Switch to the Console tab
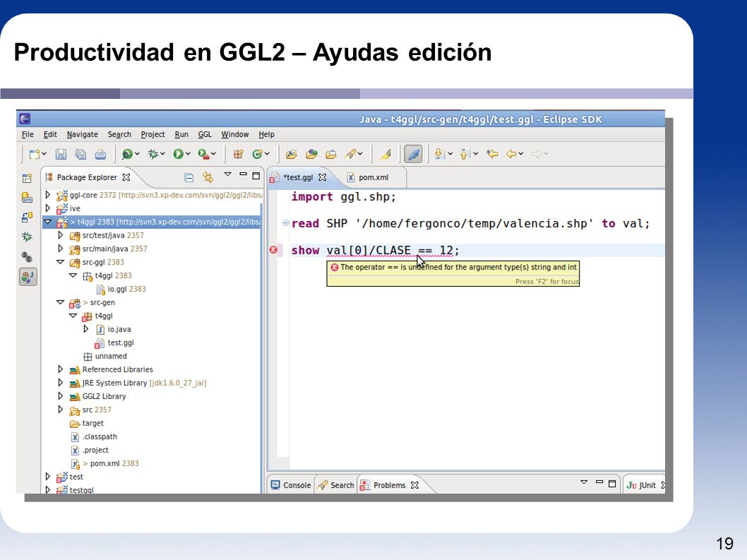This screenshot has width=747, height=560. (291, 485)
